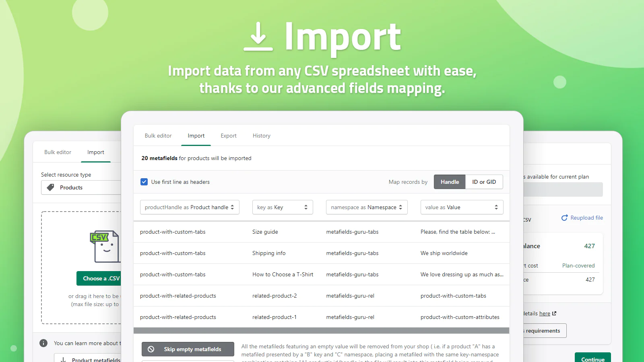Switch record mapping to ID or GID
The image size is (644, 362).
[484, 182]
